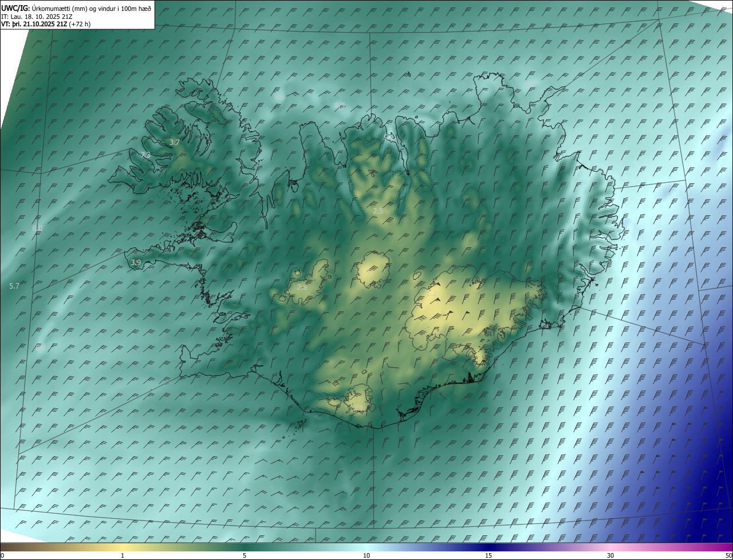Click the 8.6 value north of the Westfjords
Screen dimensions: 733x560
click(x=279, y=97)
